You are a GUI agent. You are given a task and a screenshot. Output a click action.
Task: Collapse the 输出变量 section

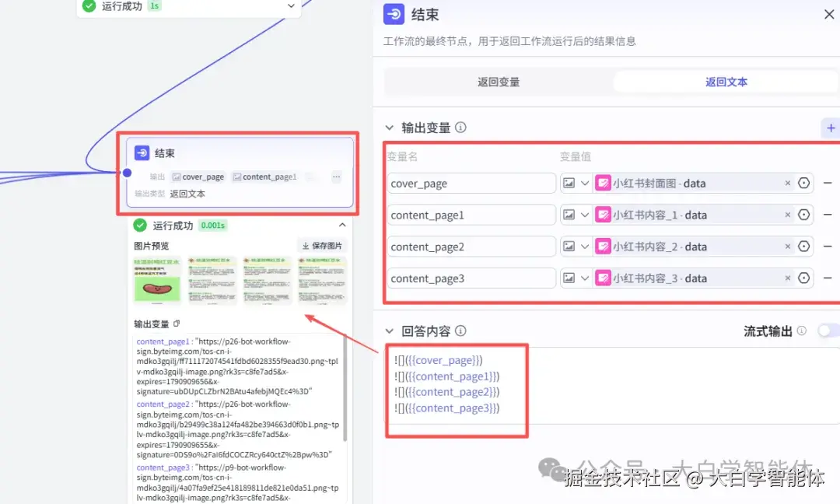[387, 128]
